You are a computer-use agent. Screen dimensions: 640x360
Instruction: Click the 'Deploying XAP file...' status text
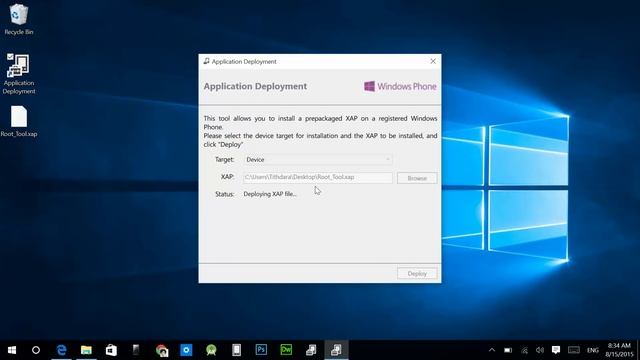click(270, 194)
